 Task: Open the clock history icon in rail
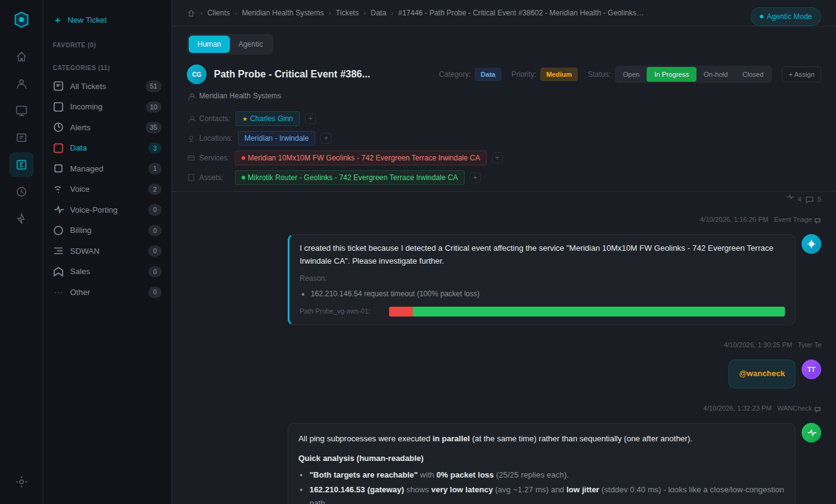22,192
